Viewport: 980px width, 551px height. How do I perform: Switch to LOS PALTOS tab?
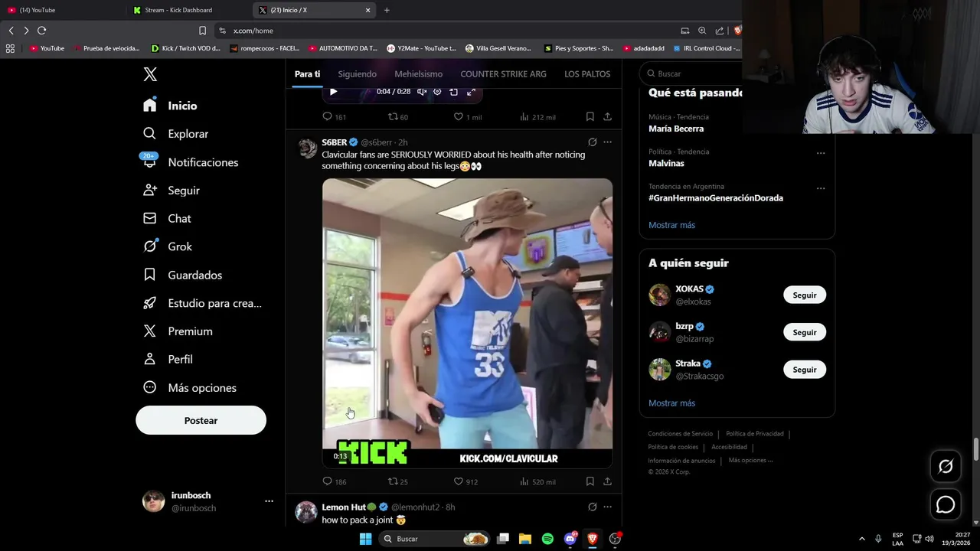[587, 74]
